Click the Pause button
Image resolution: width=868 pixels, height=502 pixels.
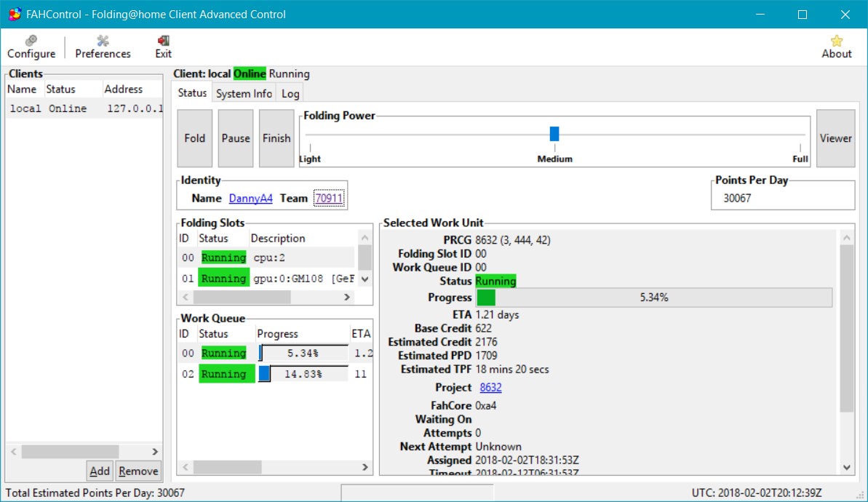(236, 138)
